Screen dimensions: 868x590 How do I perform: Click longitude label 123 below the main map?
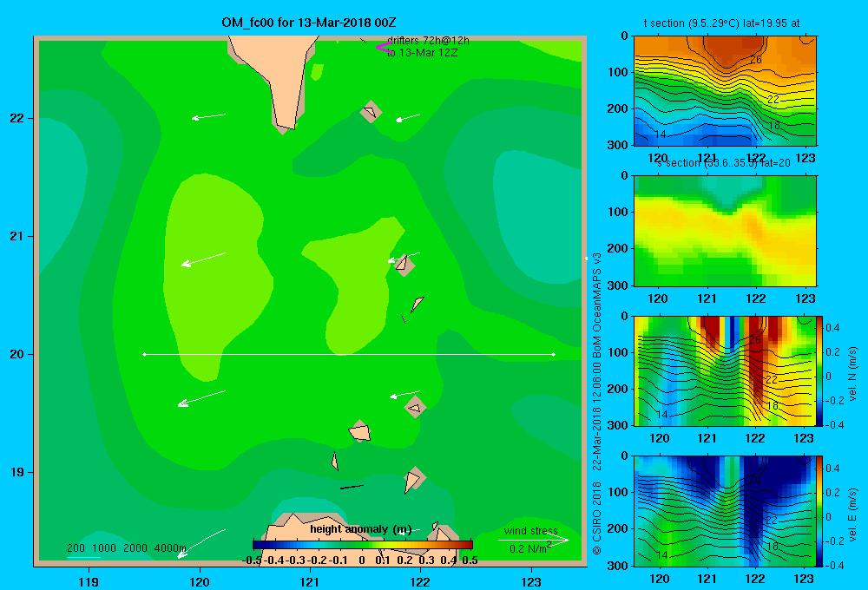[531, 581]
